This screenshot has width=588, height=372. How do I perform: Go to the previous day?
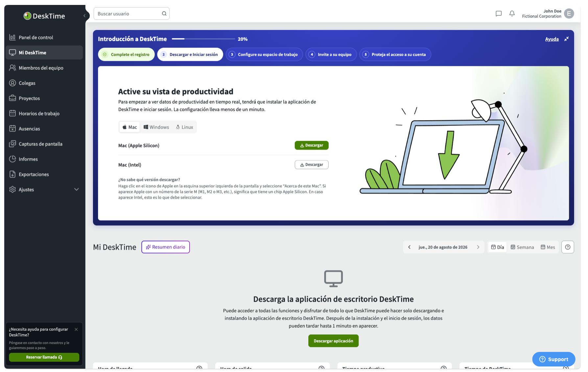click(x=409, y=247)
